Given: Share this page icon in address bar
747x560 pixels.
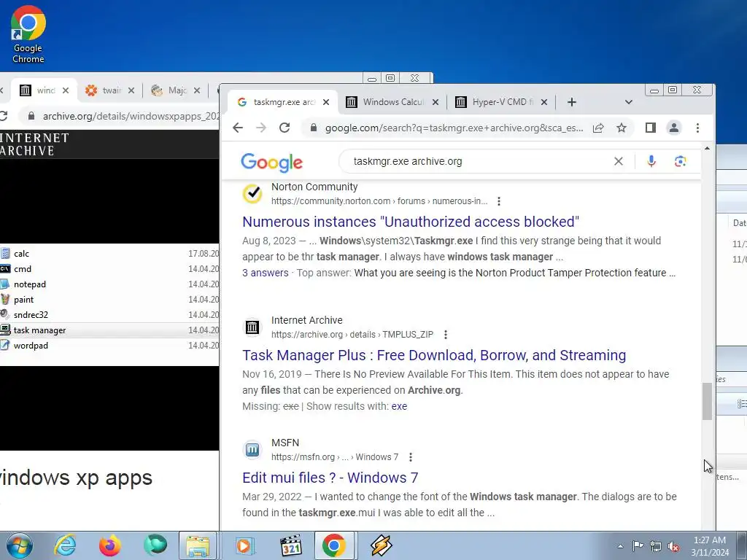Looking at the screenshot, I should [x=598, y=128].
